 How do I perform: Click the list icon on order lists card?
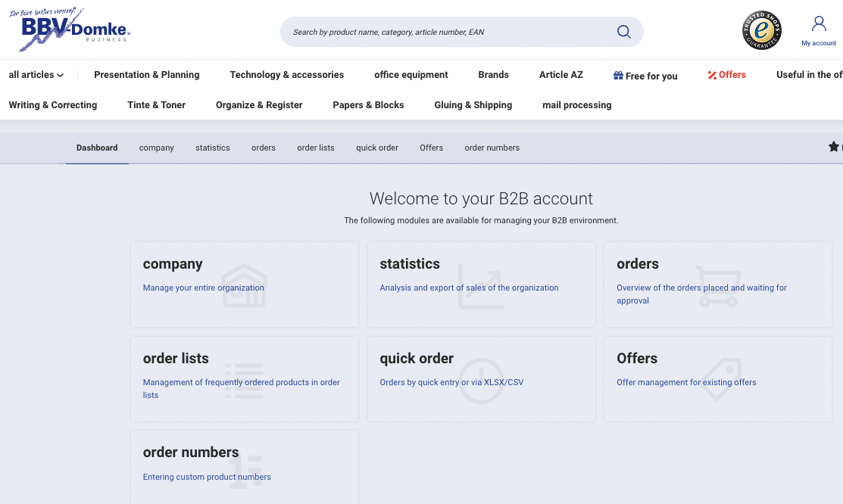tap(244, 381)
